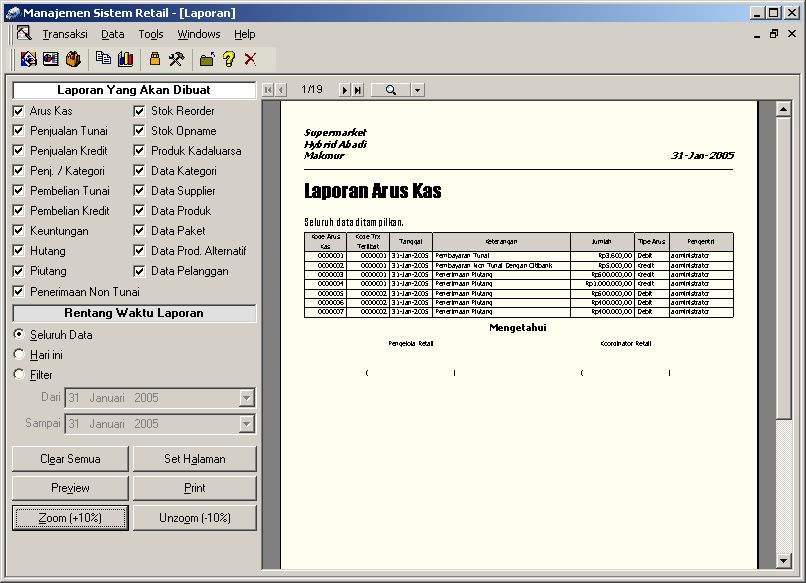Image resolution: width=806 pixels, height=583 pixels.
Task: Click the colored books icon in toolbar
Action: click(x=125, y=59)
